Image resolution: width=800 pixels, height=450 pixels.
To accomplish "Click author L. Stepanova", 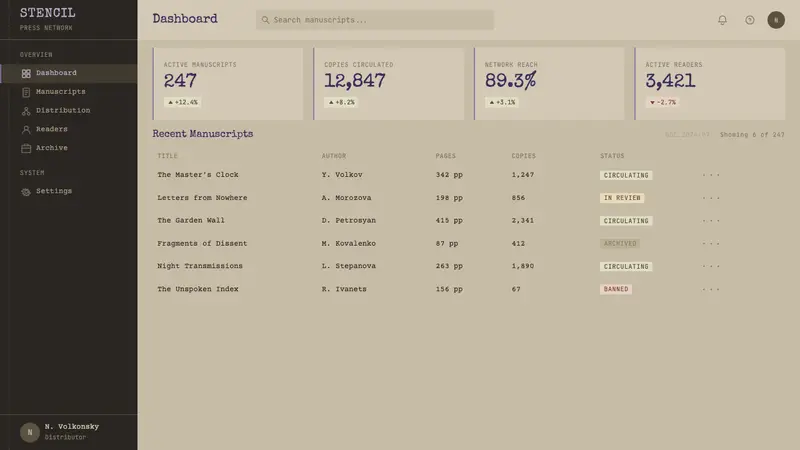I will click(x=348, y=266).
